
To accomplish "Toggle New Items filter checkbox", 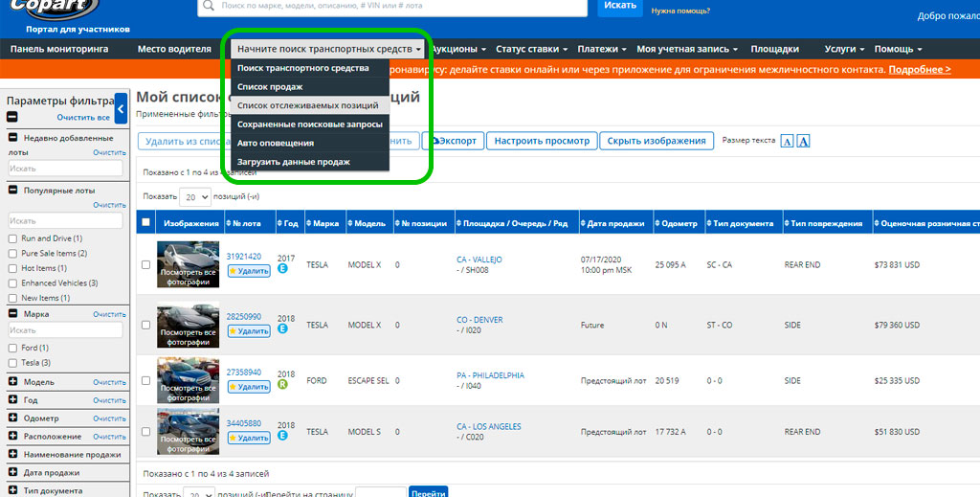I will (12, 299).
